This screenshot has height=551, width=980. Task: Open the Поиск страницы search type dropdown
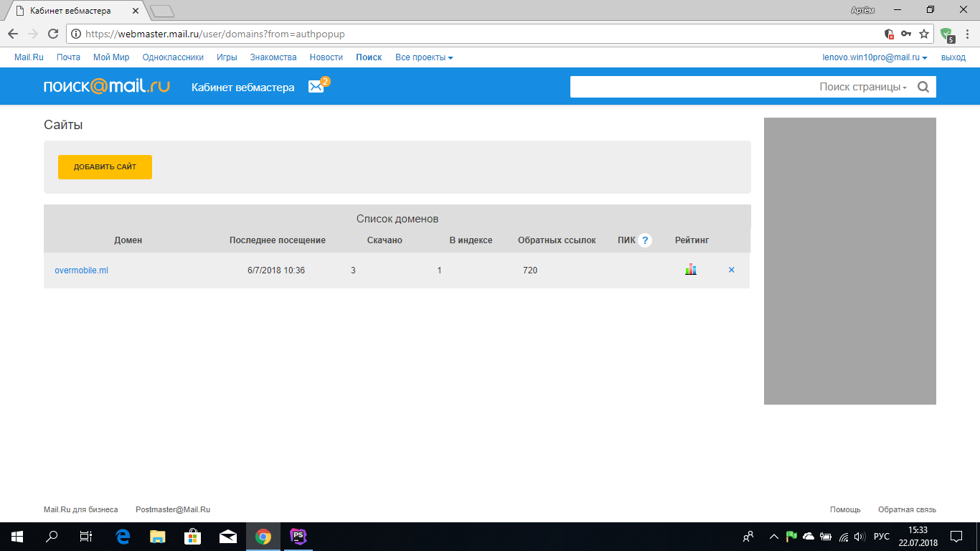click(x=863, y=87)
